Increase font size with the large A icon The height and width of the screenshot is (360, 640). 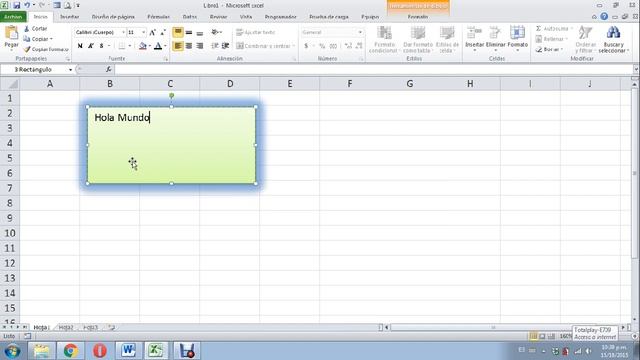(152, 32)
